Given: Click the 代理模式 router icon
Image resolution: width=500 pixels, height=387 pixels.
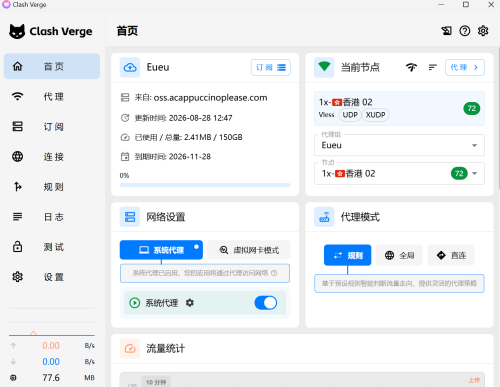Looking at the screenshot, I should 324,217.
